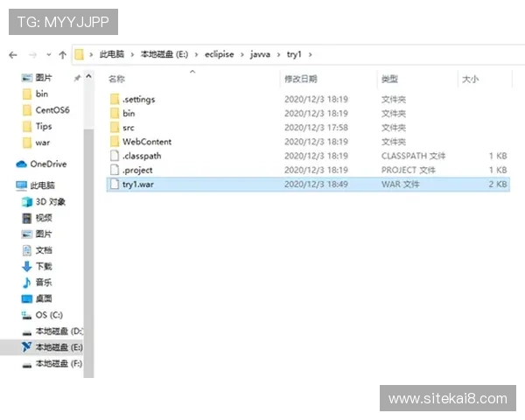The width and height of the screenshot is (525, 420).
Task: Click the .settings file name
Action: [138, 100]
